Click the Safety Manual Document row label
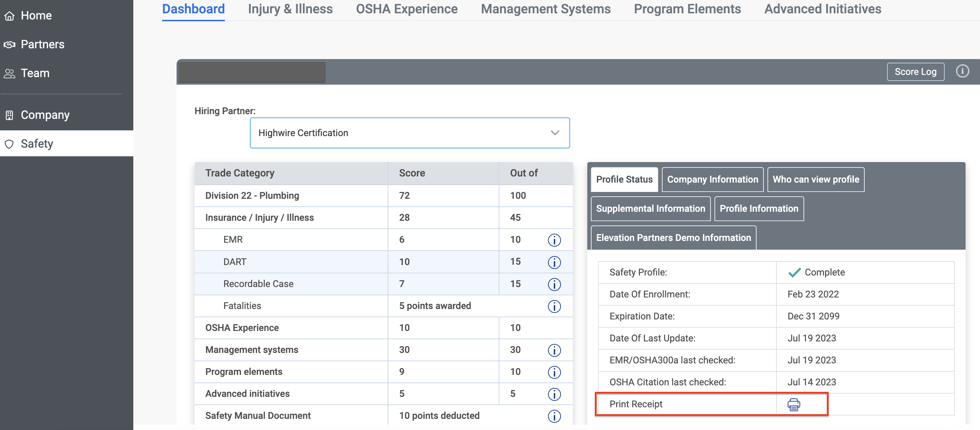Viewport: 980px width, 430px height. point(258,416)
